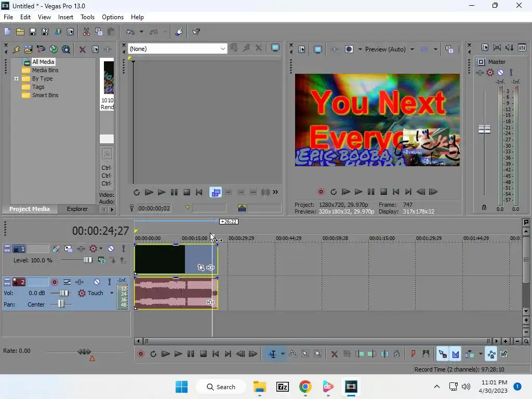This screenshot has height=399, width=532.
Task: Open the (None) trimmer media dropdown
Action: 178,48
